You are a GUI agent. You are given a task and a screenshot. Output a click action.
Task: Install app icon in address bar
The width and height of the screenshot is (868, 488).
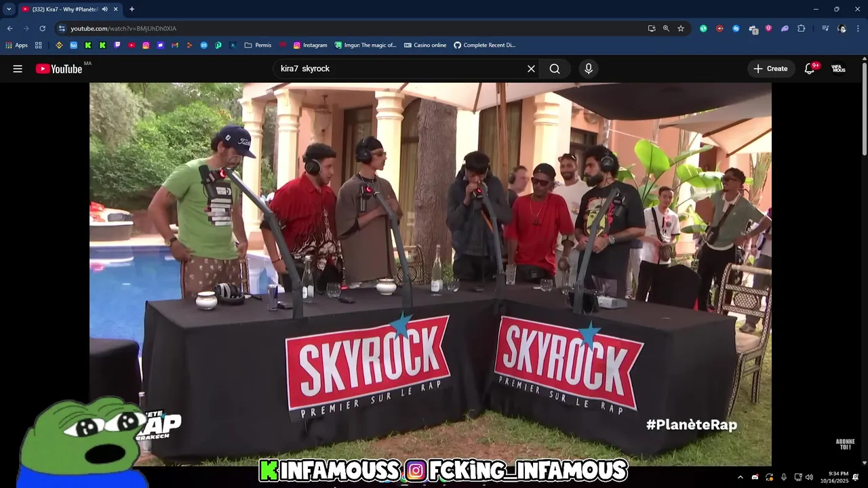pos(652,28)
